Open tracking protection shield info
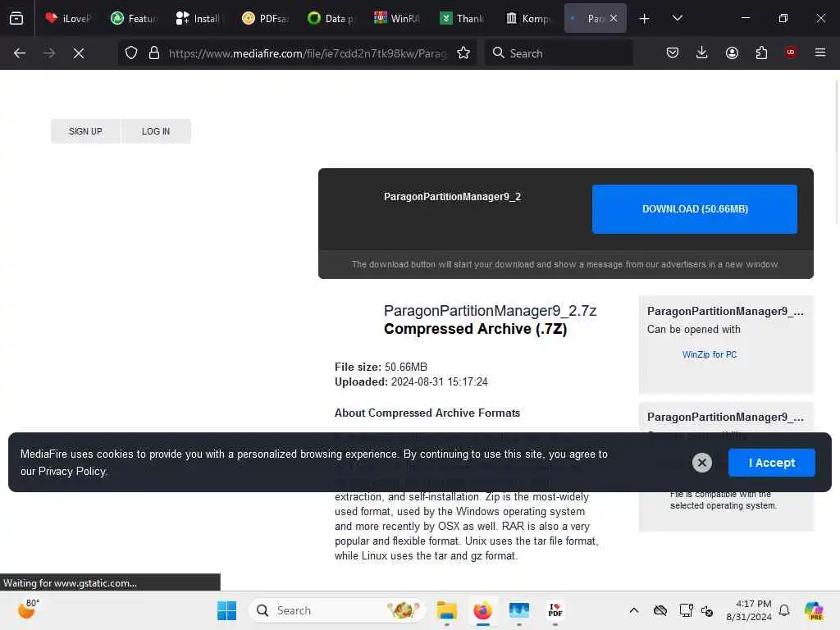The image size is (840, 630). pos(131,53)
